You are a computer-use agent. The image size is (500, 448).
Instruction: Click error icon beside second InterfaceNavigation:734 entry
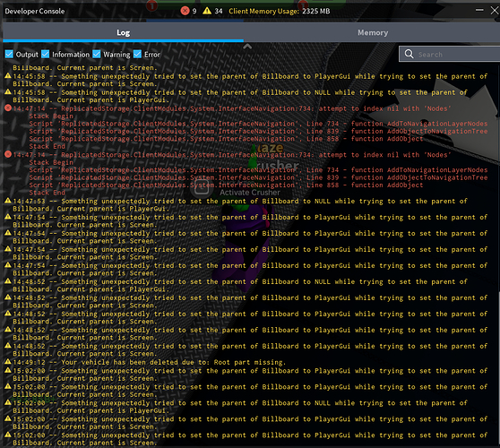(8, 154)
